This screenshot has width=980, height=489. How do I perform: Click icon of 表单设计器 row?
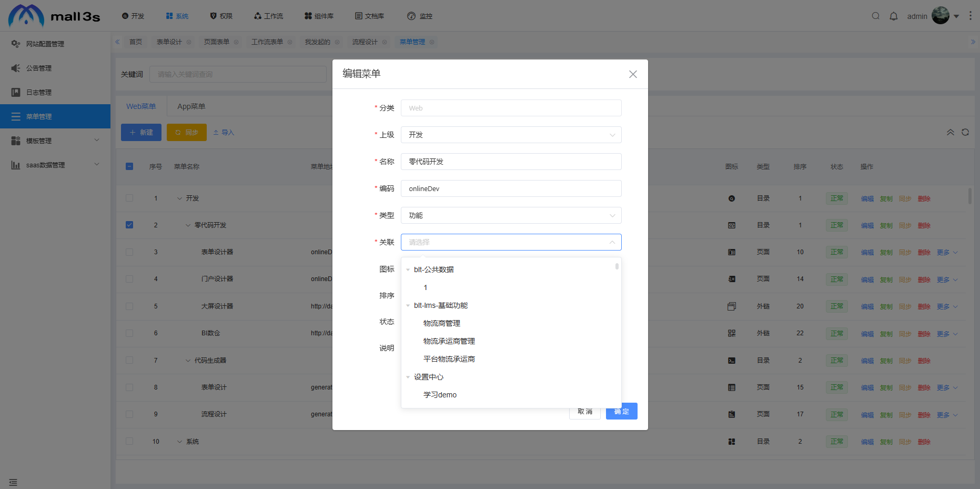(732, 252)
